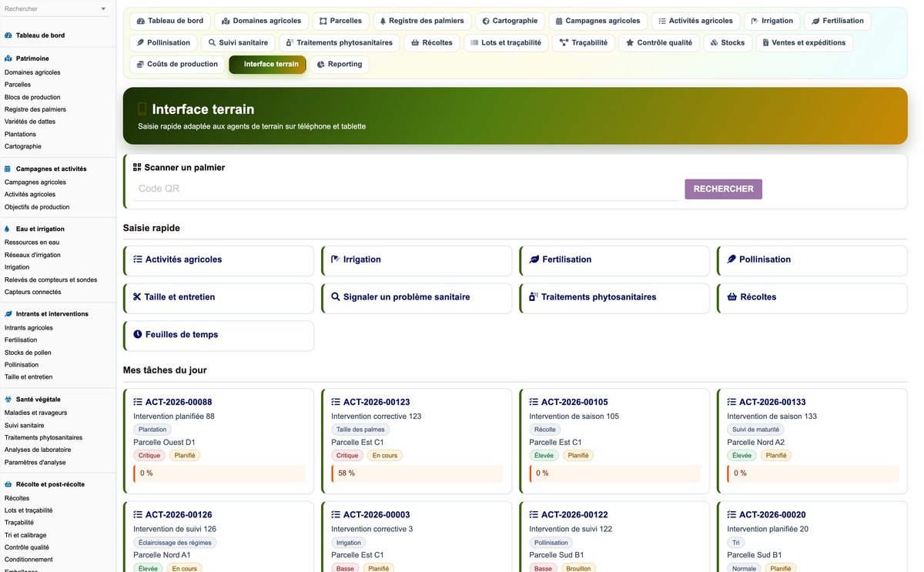Click the Intrants et interventions leaf icon

click(x=8, y=314)
